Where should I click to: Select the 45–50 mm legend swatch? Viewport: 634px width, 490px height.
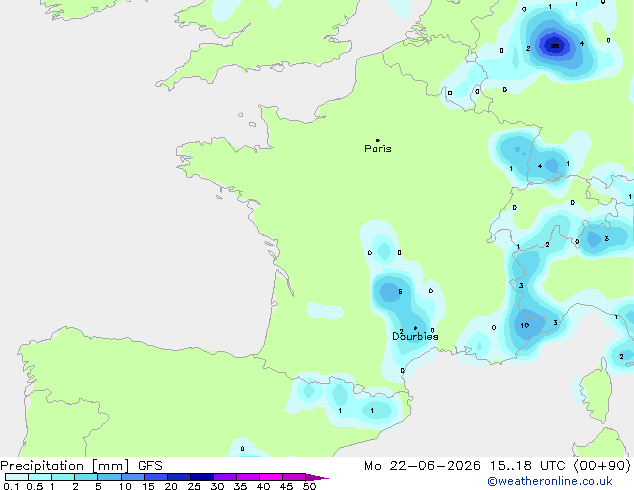click(294, 477)
